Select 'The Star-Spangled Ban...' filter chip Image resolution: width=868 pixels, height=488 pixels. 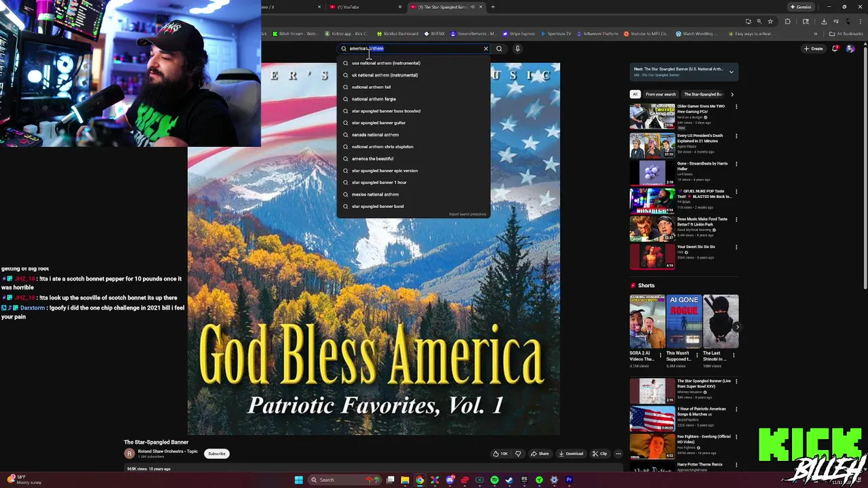[x=703, y=94]
